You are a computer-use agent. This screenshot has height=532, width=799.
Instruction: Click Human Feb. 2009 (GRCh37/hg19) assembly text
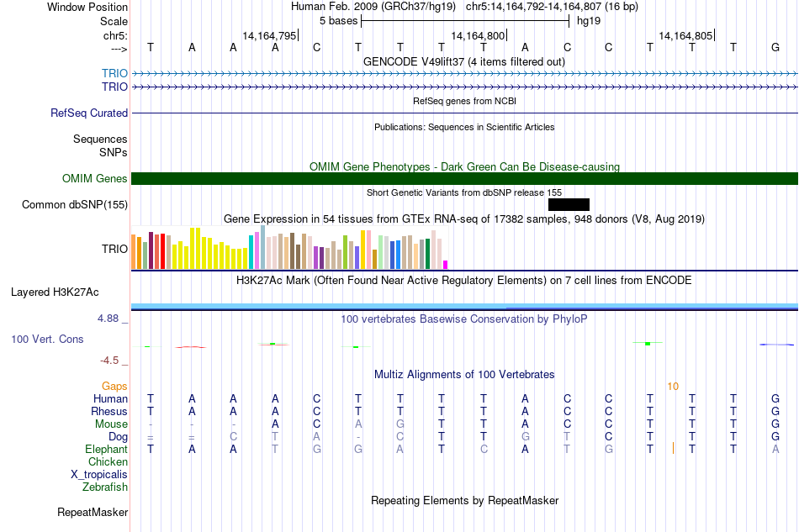pyautogui.click(x=374, y=7)
